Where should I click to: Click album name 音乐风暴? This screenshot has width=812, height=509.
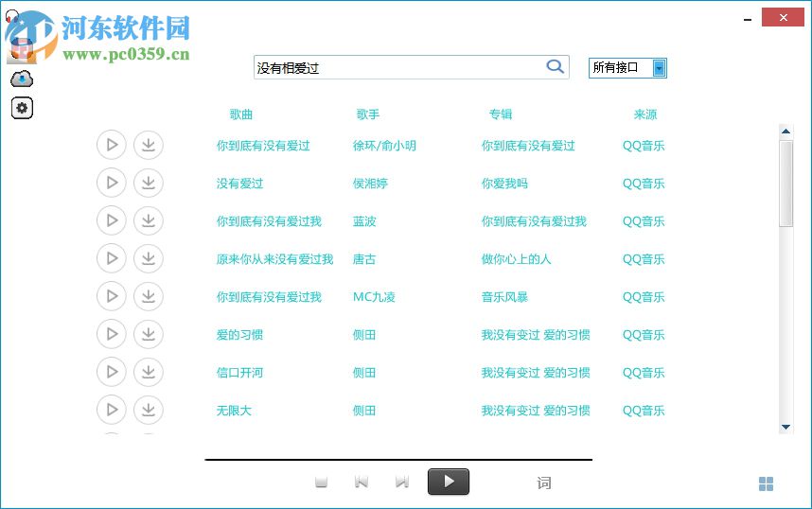(x=505, y=297)
